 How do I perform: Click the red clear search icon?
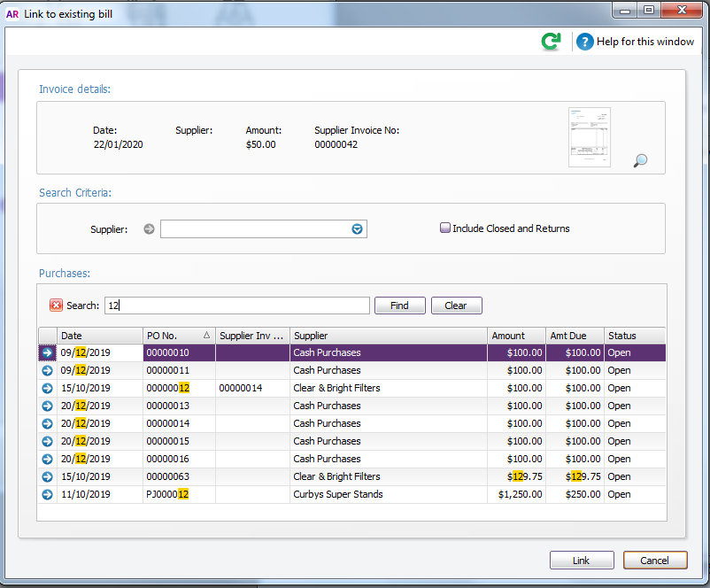[x=56, y=306]
